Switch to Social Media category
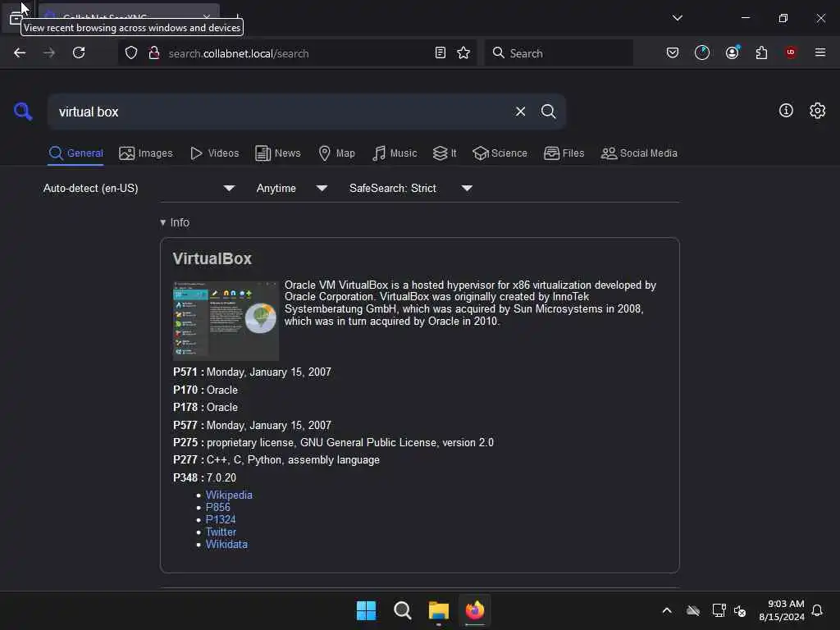 pos(639,153)
